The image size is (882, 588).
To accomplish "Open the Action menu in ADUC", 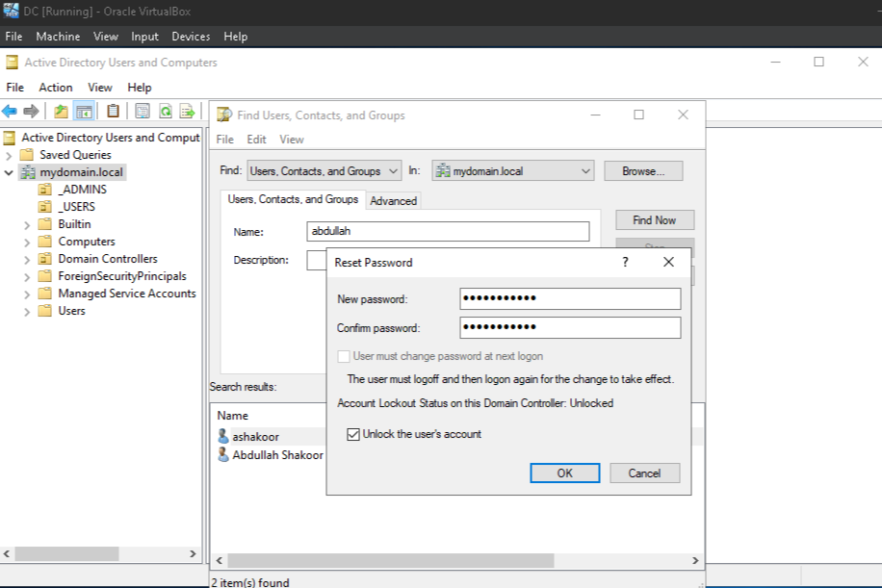I will (x=56, y=88).
